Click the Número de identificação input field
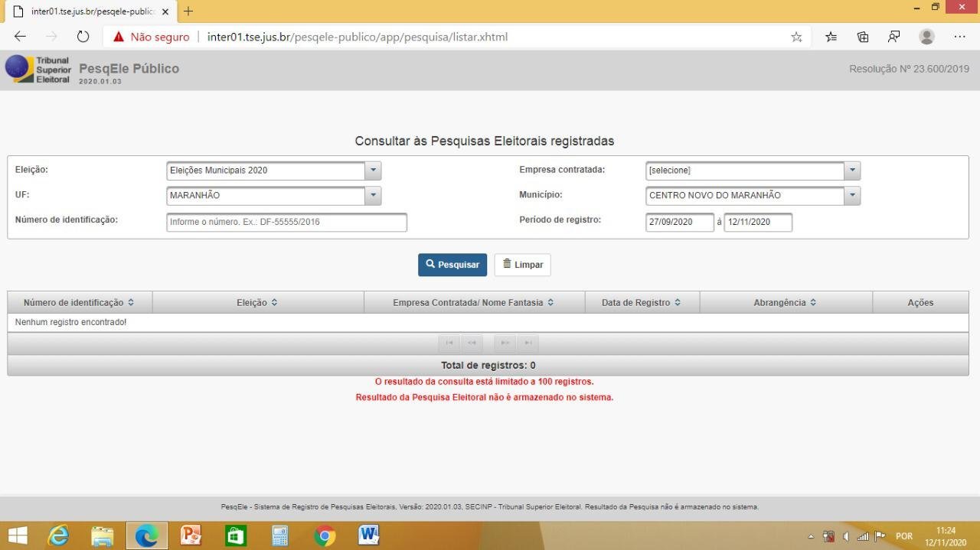 tap(286, 222)
